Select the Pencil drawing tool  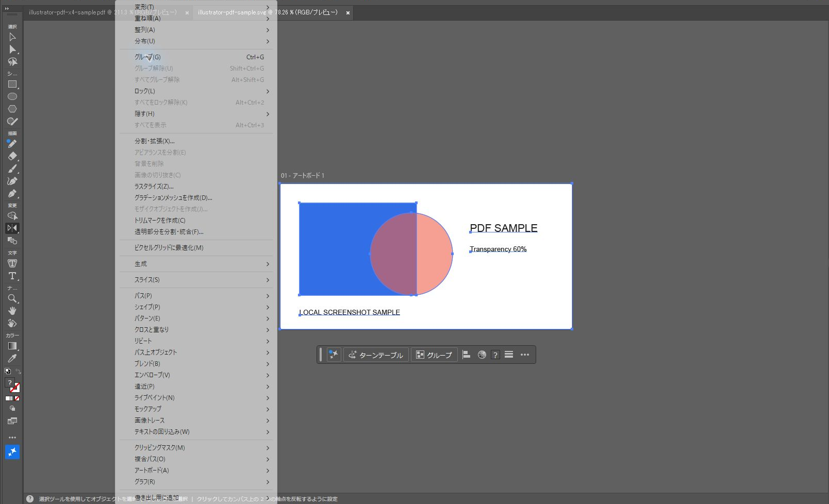coord(12,144)
